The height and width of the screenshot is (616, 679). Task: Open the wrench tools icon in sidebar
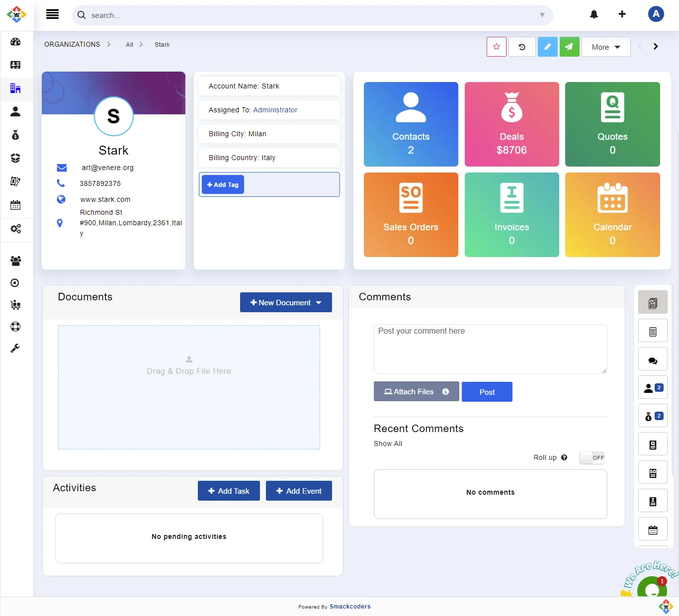[x=15, y=348]
